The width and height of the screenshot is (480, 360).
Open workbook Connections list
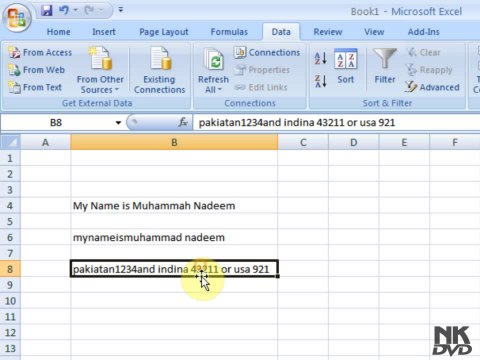click(267, 52)
